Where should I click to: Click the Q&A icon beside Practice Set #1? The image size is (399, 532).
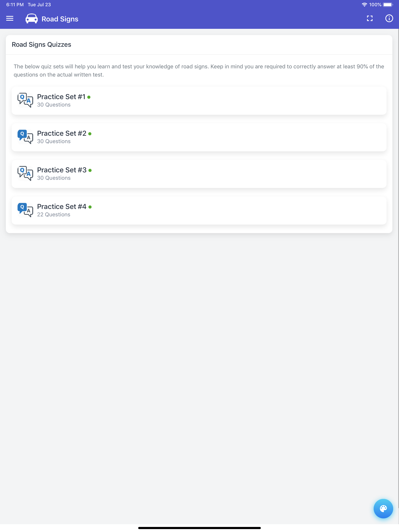[x=25, y=100]
